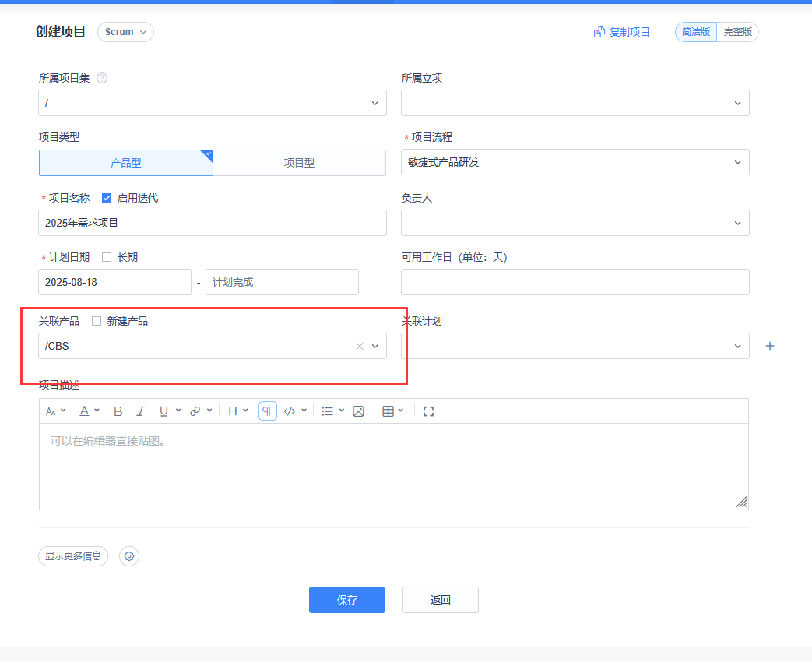Click the gear settings icon beside 显示更多信息

pos(129,556)
